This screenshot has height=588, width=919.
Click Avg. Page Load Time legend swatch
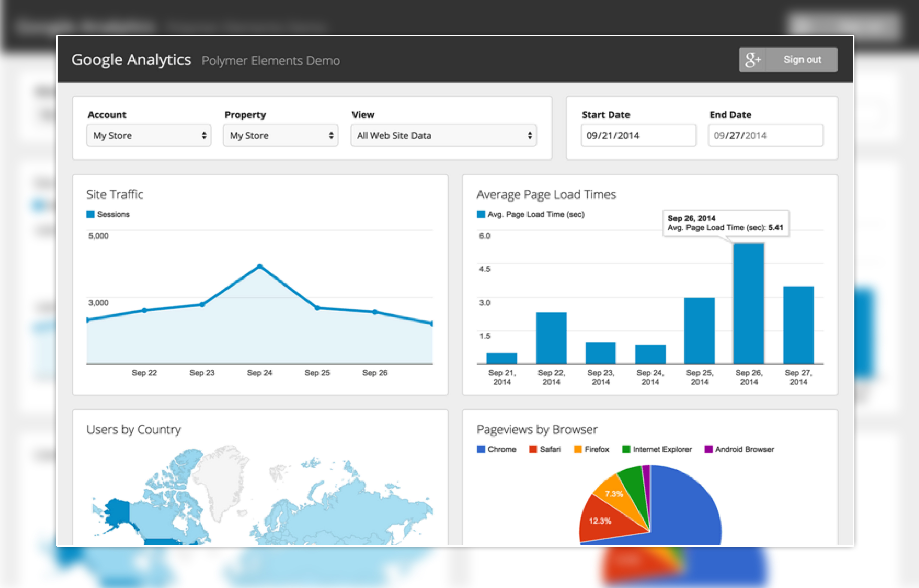click(x=481, y=214)
